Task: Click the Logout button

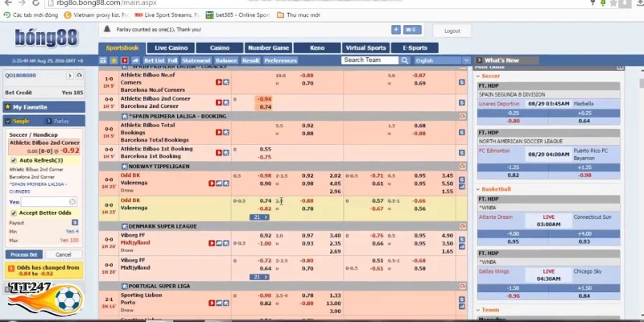Action: pyautogui.click(x=452, y=31)
